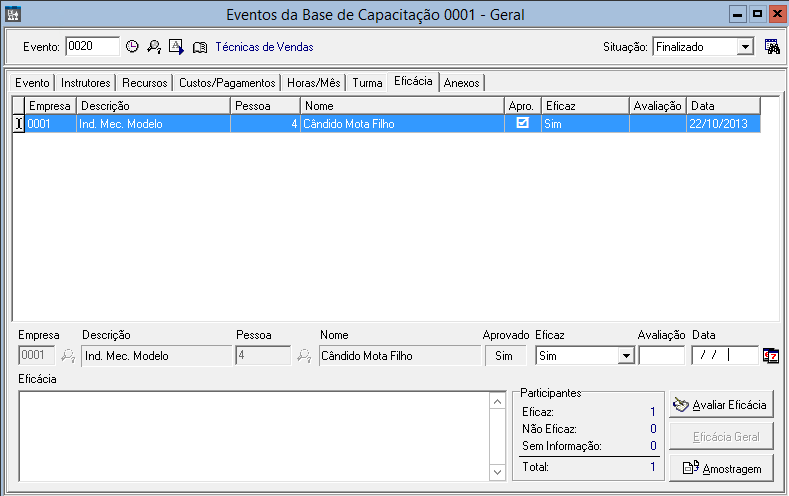789x496 pixels.
Task: Click the magnifier search icon beside Evento
Action: pos(154,47)
